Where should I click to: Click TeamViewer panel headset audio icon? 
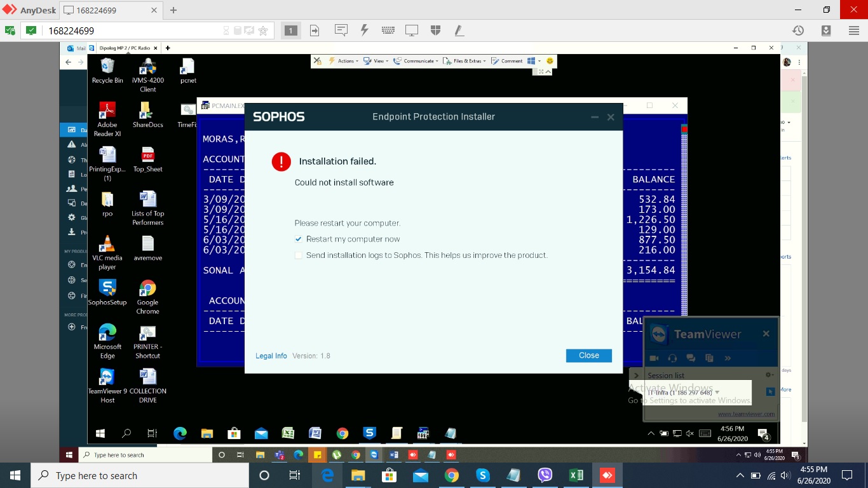[x=672, y=358]
